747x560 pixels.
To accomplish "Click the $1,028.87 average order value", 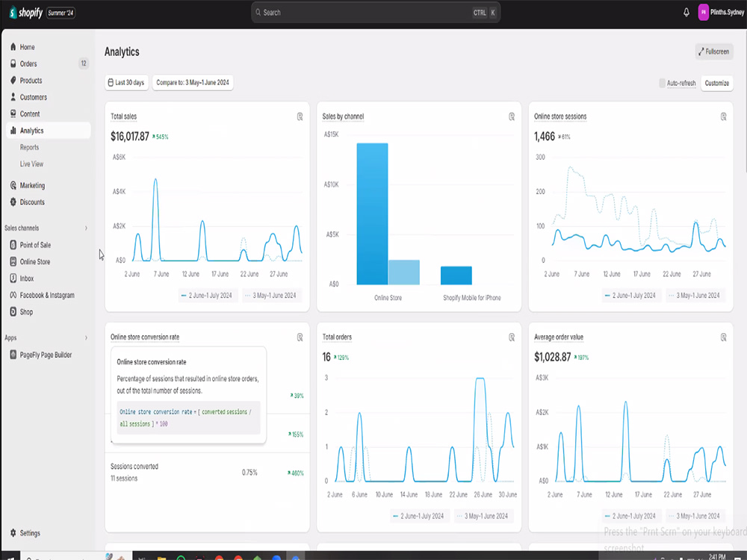I will (552, 357).
